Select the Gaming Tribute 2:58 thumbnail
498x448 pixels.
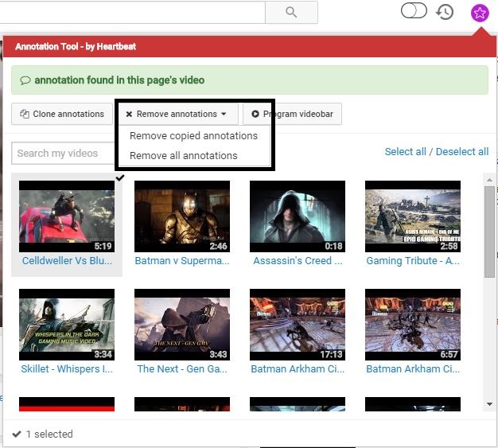click(413, 216)
